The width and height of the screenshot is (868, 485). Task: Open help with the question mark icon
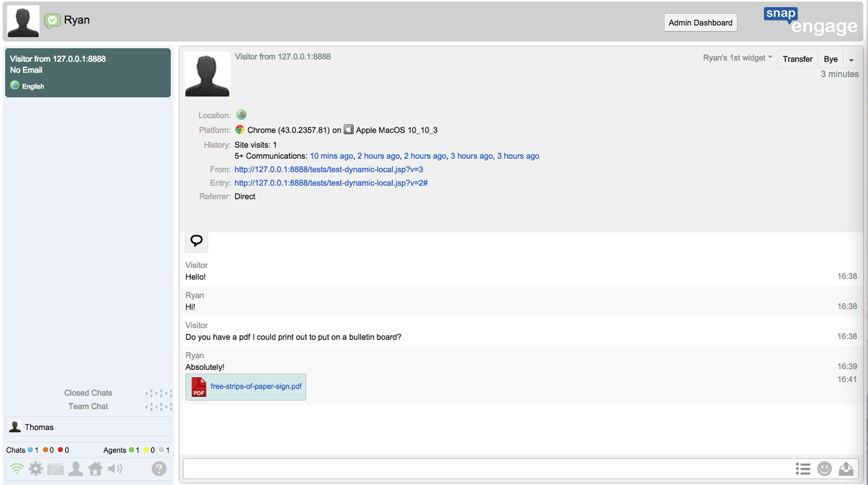click(159, 469)
